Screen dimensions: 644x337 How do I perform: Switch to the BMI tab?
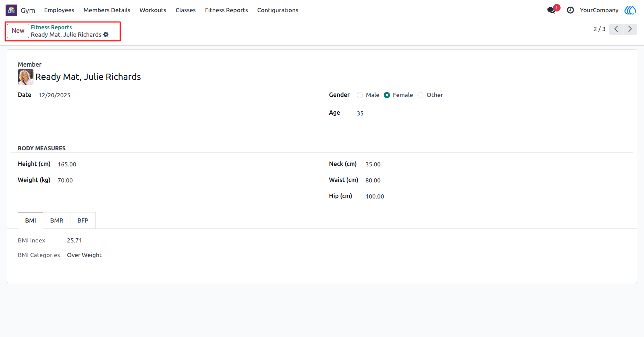click(31, 220)
